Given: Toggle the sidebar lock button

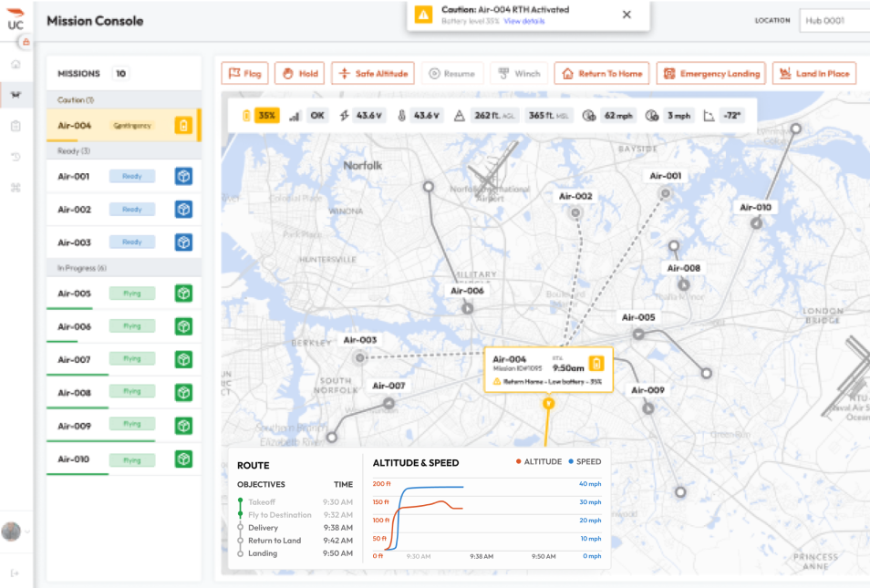Looking at the screenshot, I should [x=26, y=42].
